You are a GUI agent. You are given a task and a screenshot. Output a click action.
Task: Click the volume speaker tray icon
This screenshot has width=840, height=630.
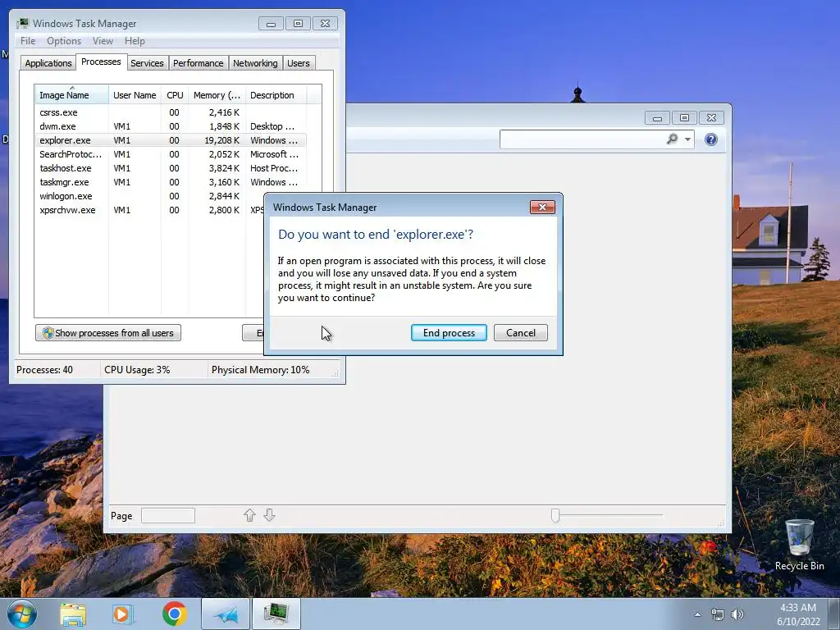(x=737, y=614)
